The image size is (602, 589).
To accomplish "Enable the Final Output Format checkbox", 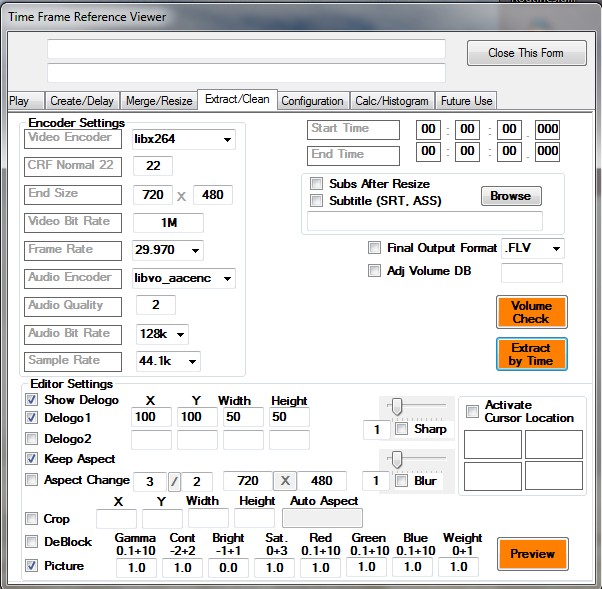I will click(x=374, y=248).
